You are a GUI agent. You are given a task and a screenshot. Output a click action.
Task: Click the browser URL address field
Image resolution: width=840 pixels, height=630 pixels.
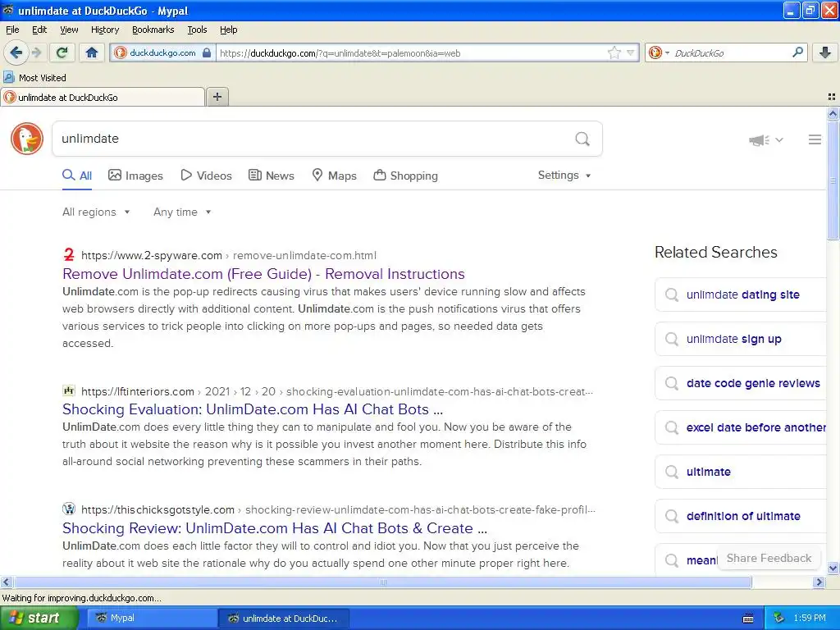410,52
